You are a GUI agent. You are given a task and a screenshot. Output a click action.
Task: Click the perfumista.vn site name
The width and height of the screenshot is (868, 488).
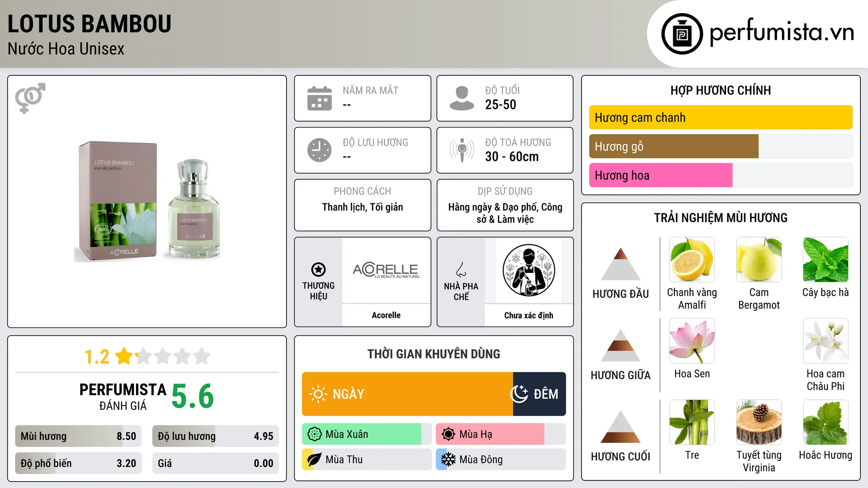(x=782, y=32)
